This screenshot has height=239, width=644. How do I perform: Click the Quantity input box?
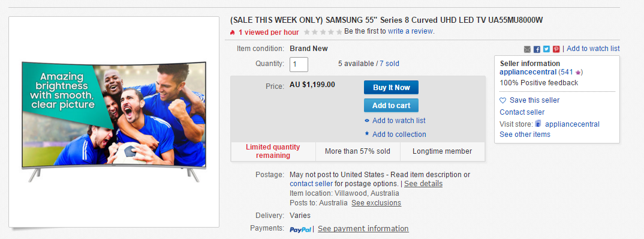[299, 64]
